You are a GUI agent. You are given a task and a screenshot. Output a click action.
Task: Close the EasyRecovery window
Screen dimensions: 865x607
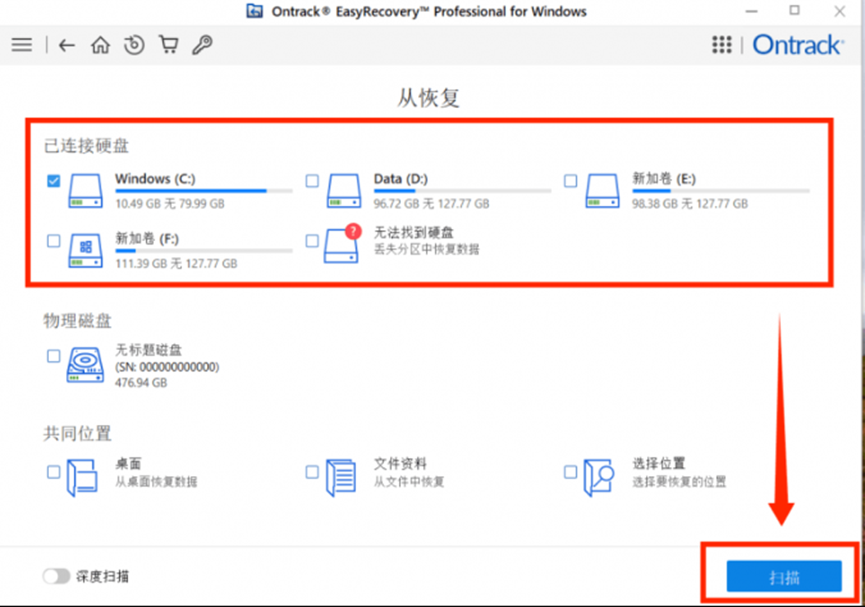[x=840, y=11]
